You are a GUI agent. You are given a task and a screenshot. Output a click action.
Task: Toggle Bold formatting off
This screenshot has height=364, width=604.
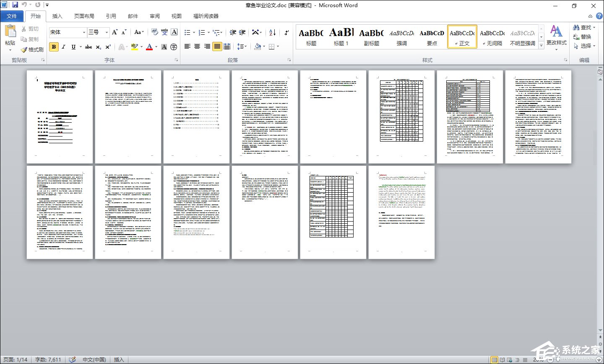(x=54, y=47)
